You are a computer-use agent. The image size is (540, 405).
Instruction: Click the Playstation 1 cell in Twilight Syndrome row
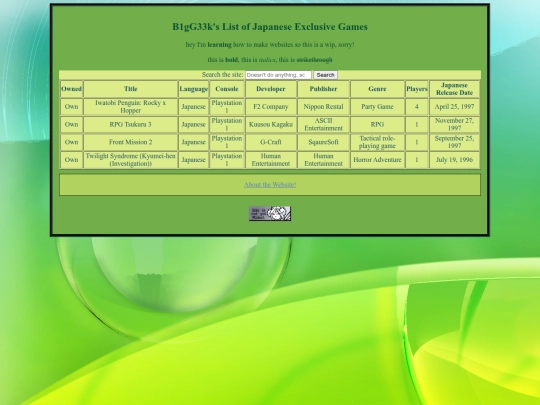(227, 160)
